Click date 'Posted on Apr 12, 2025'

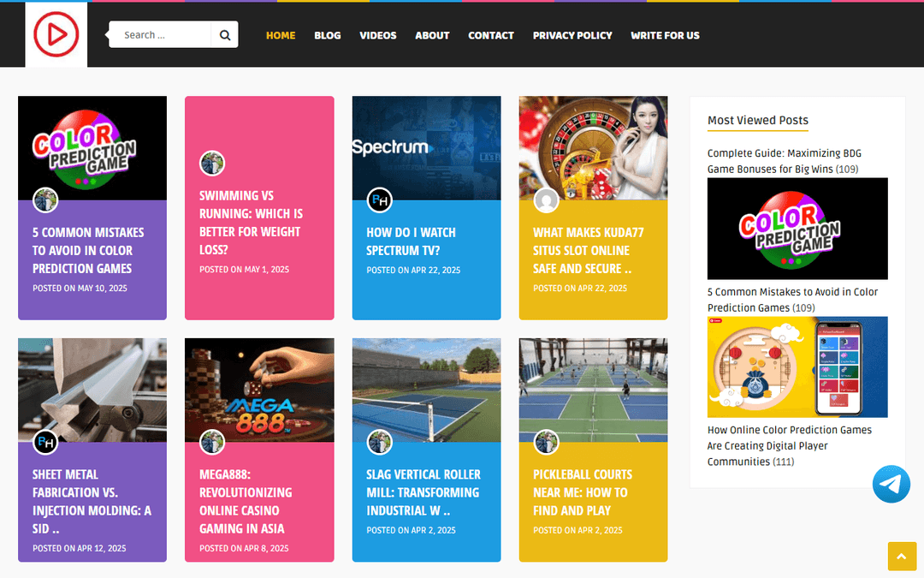[79, 548]
